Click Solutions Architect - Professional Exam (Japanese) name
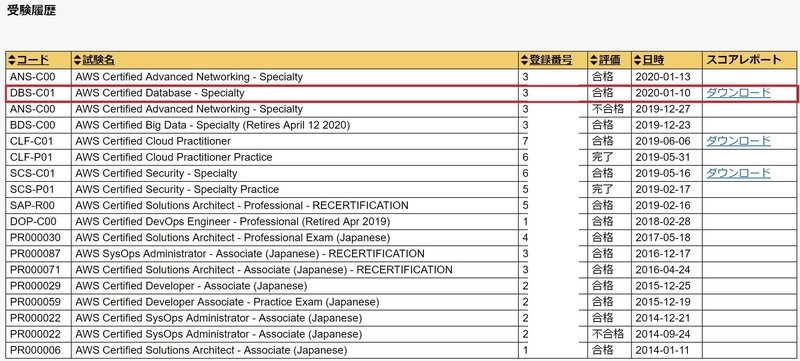The image size is (800, 361). 233,238
